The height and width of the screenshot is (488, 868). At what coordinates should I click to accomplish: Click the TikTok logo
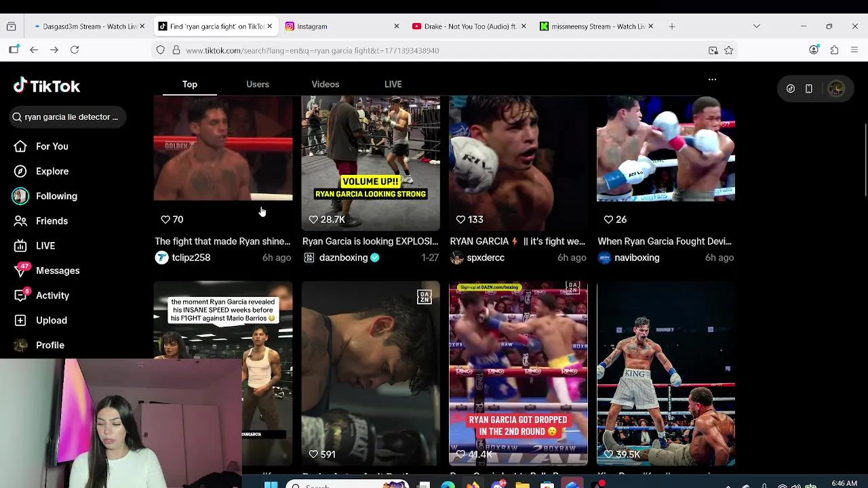pyautogui.click(x=47, y=86)
